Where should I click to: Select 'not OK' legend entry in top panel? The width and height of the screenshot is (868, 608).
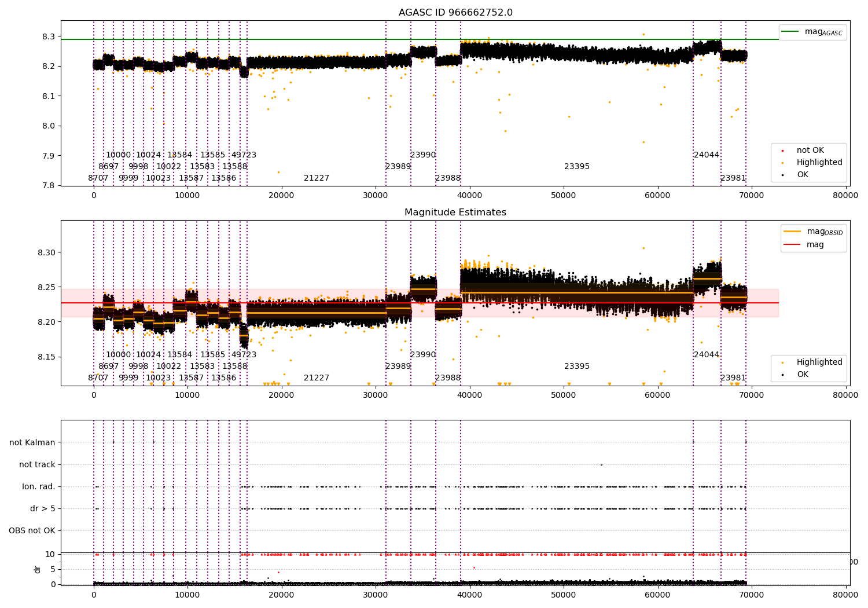coord(803,151)
